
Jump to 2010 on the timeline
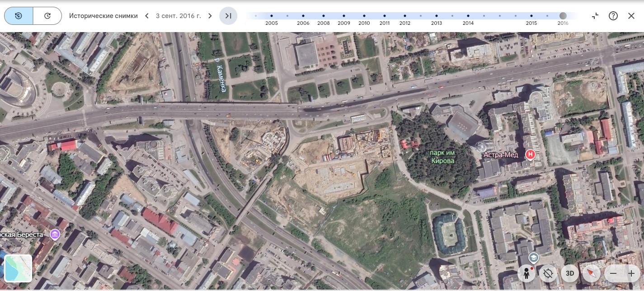364,16
